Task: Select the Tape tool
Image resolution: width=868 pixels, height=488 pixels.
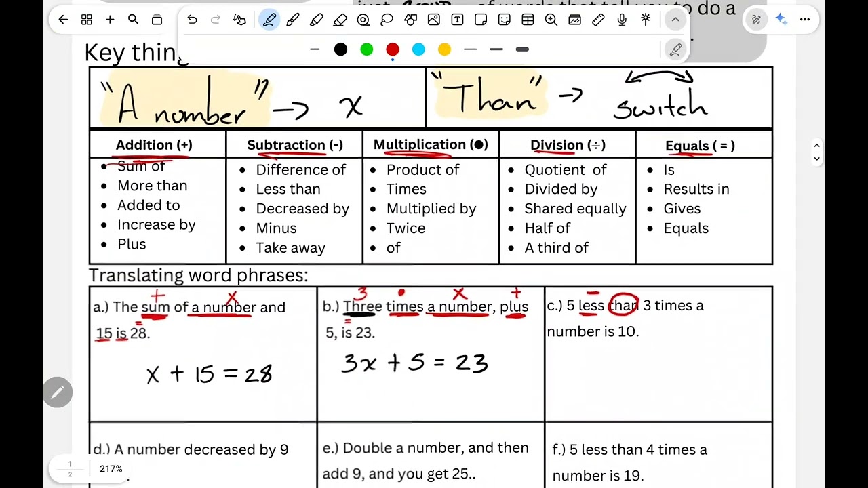Action: pos(363,20)
